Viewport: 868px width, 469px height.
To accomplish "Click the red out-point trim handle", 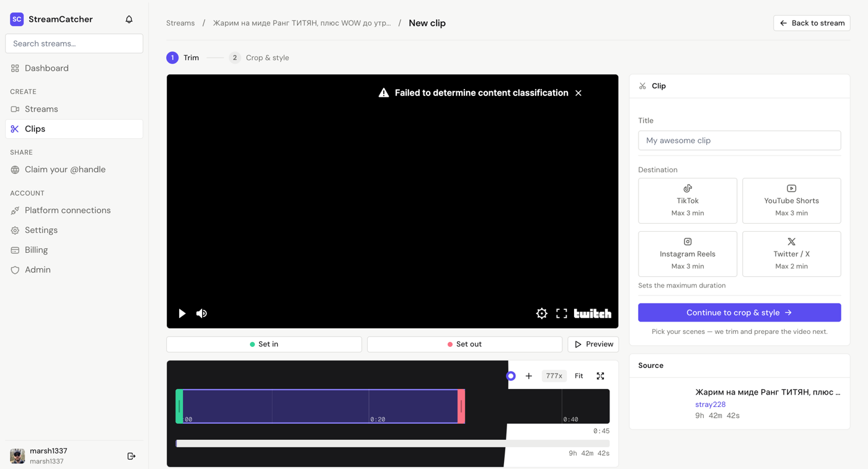I will pyautogui.click(x=461, y=406).
